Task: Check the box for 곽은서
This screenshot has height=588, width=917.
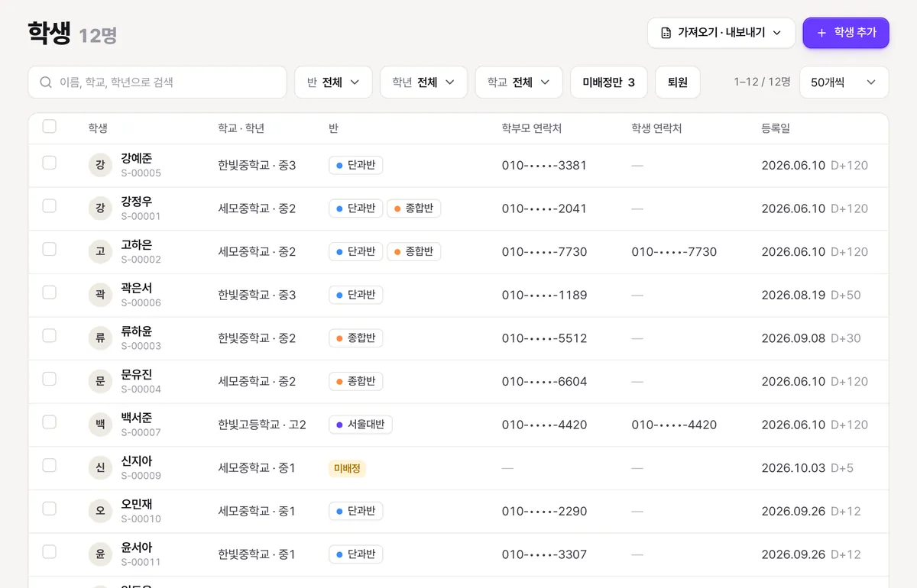Action: point(49,292)
